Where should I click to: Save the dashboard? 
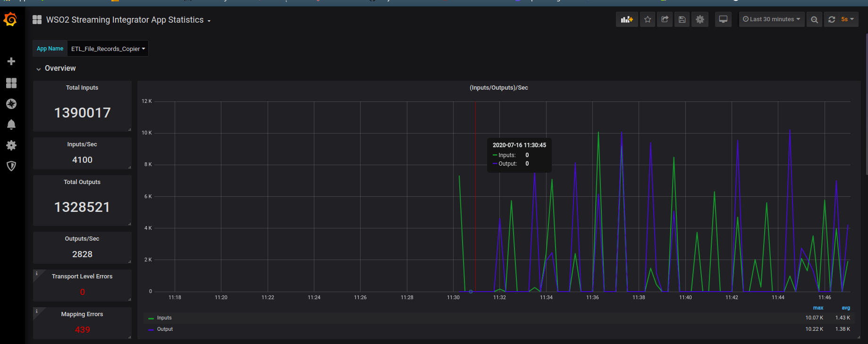(x=682, y=19)
